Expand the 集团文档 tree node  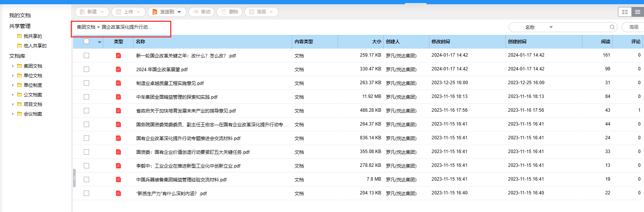click(x=13, y=66)
